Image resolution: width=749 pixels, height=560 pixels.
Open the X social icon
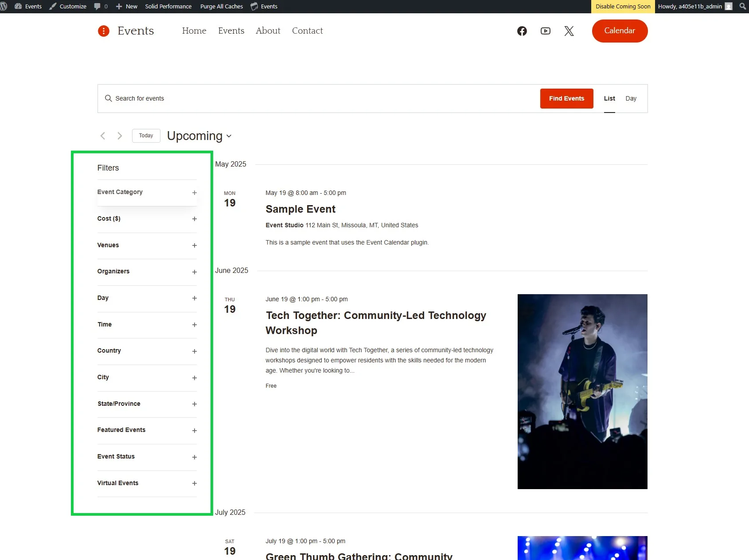coord(569,31)
